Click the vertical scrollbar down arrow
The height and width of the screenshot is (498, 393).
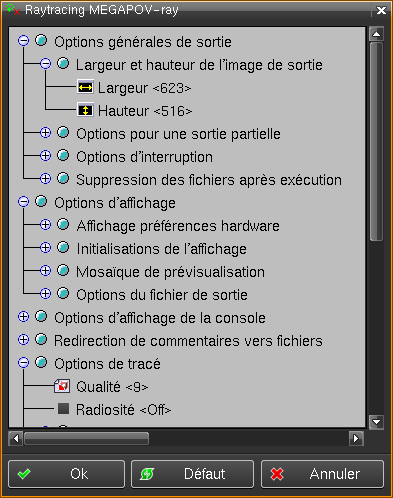point(376,422)
